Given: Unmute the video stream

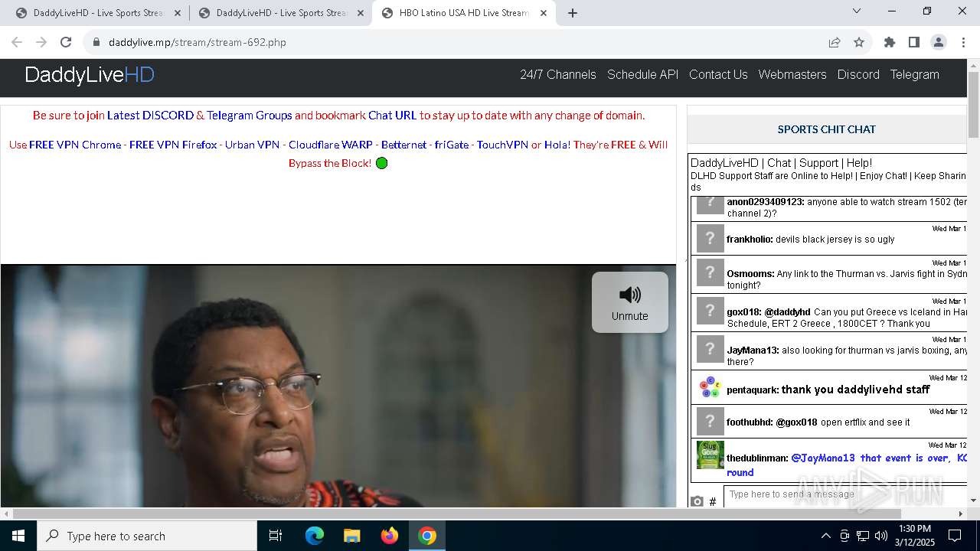Looking at the screenshot, I should (x=629, y=302).
